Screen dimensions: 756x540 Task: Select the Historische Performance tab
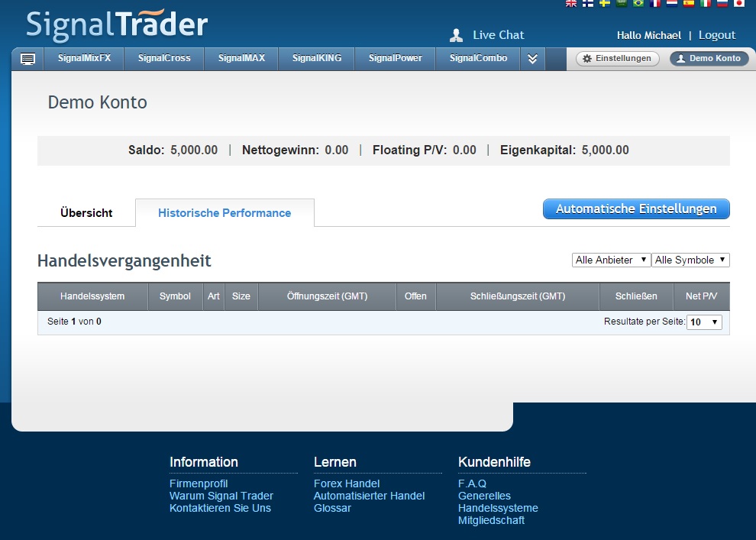point(225,213)
